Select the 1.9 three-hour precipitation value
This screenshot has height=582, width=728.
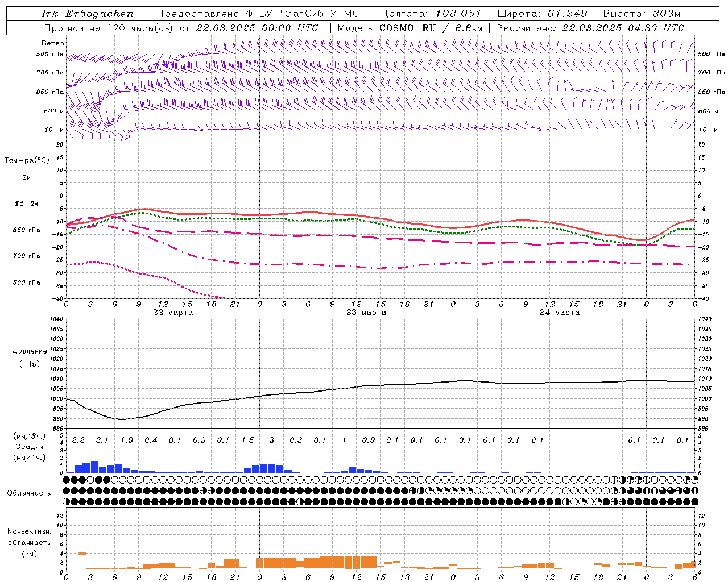coord(126,440)
